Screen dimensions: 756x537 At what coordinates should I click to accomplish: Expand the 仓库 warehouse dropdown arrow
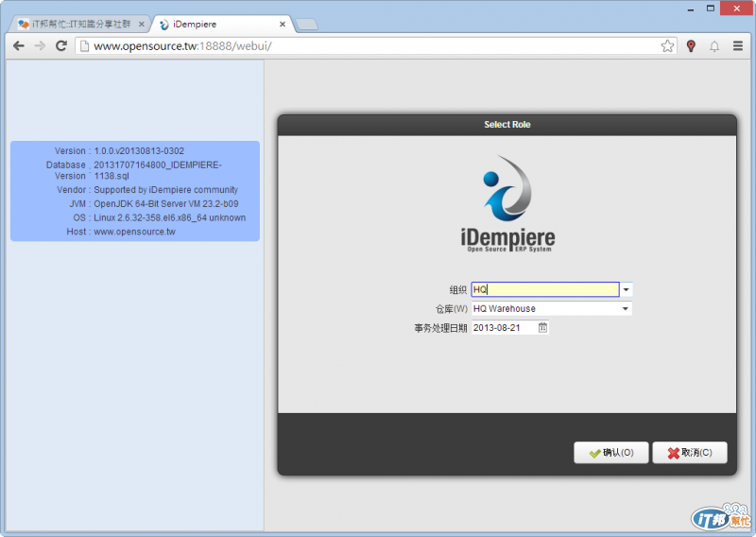pyautogui.click(x=626, y=309)
